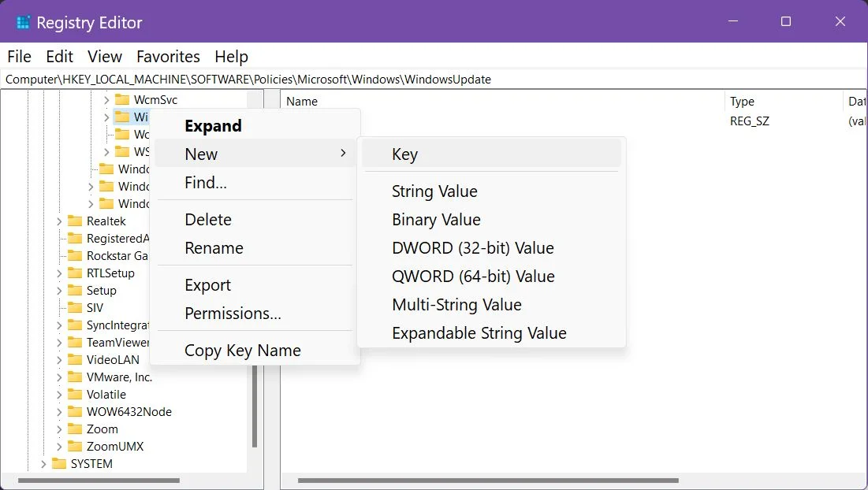Viewport: 868px width, 490px height.
Task: Maximize the Registry Editor window
Action: click(785, 21)
